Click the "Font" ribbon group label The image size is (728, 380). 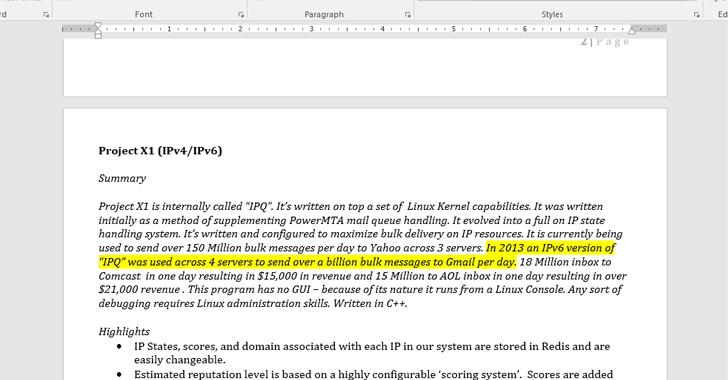(x=143, y=14)
